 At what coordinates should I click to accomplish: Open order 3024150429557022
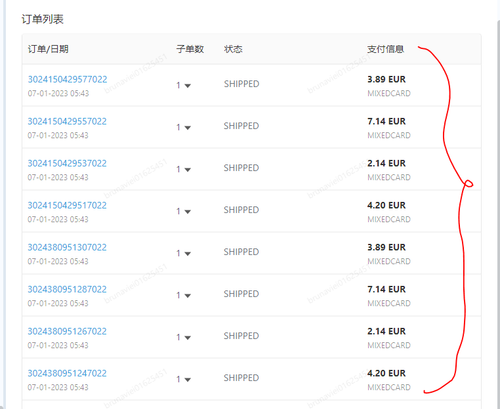(x=67, y=121)
